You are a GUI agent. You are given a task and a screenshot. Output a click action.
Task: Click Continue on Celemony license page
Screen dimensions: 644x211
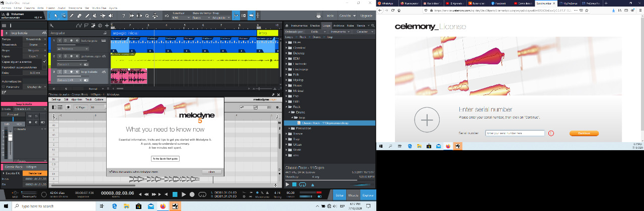coord(584,133)
